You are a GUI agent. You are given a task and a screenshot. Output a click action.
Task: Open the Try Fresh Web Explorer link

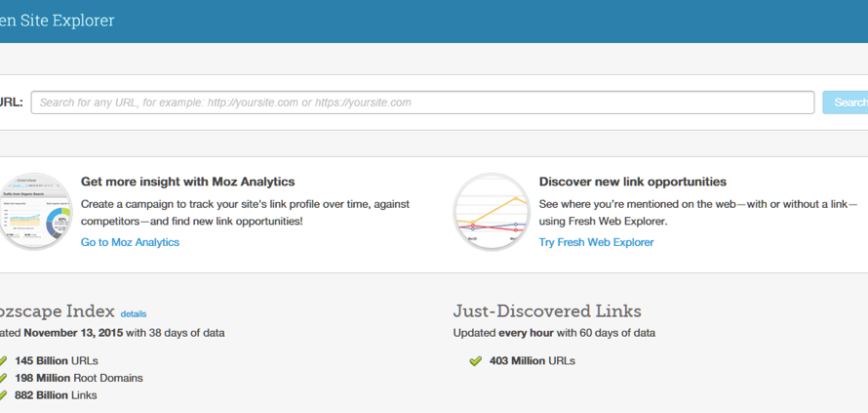(596, 242)
